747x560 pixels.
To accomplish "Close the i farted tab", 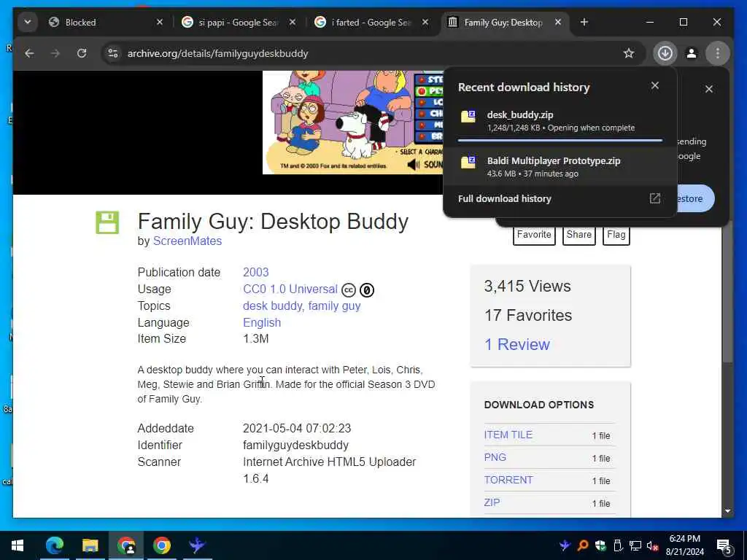I will pos(425,22).
